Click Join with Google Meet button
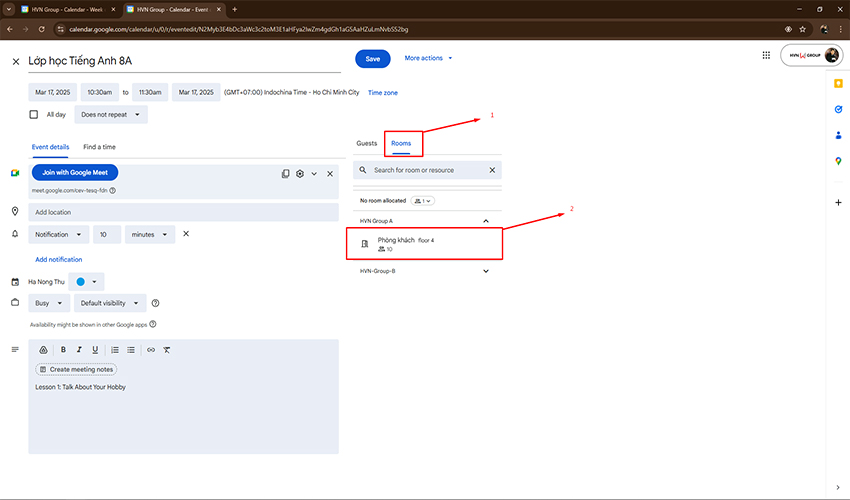 pyautogui.click(x=75, y=172)
